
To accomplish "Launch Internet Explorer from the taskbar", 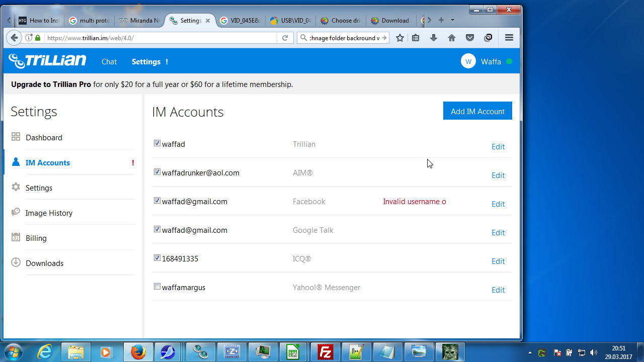I will click(45, 352).
